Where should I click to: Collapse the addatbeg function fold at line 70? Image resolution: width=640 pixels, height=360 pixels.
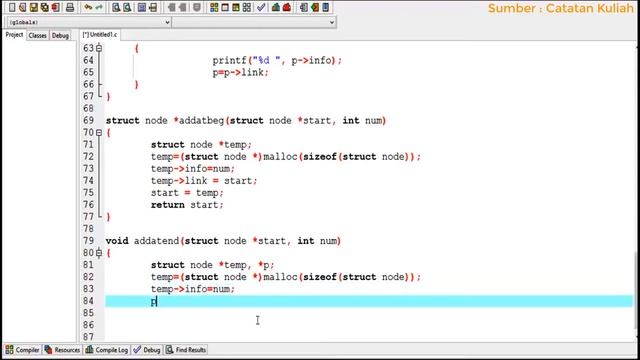tap(99, 133)
